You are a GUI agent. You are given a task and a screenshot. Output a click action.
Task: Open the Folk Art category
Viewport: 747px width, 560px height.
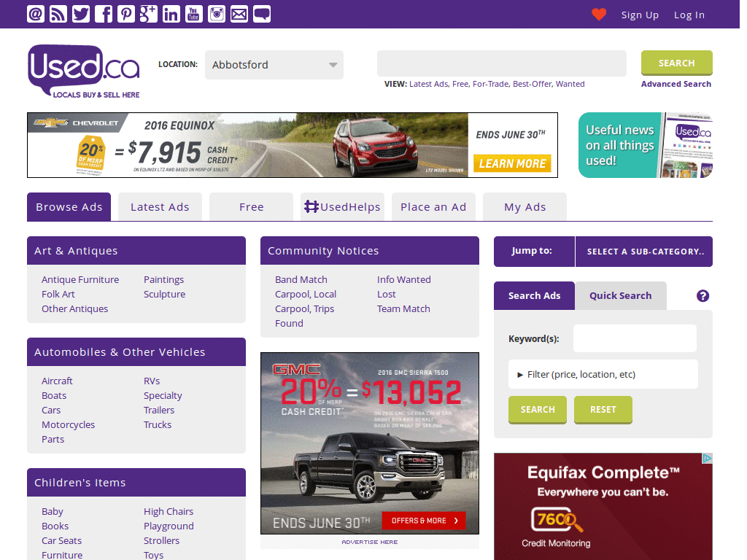coord(58,295)
